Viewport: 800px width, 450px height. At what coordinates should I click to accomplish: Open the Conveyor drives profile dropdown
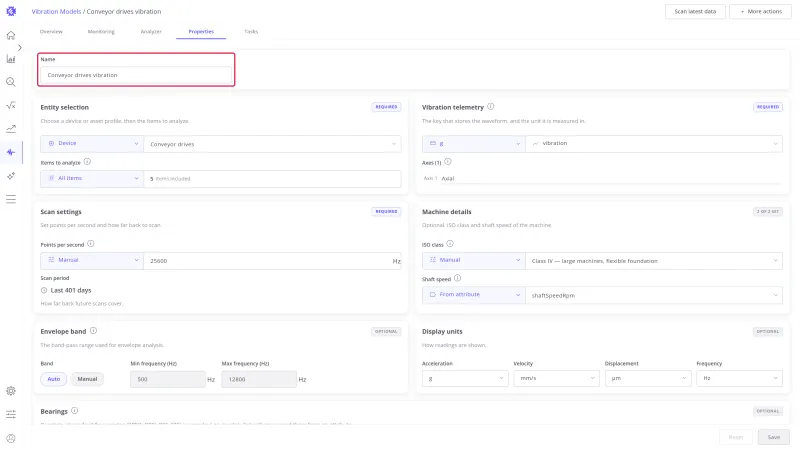(272, 144)
